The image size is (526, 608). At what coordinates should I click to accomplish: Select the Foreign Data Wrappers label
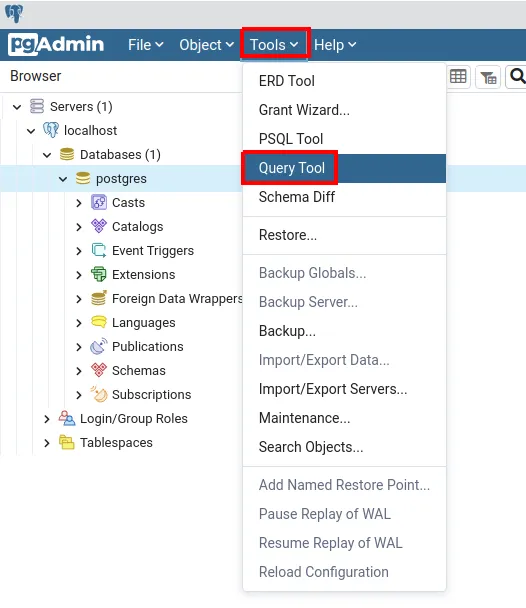click(177, 299)
